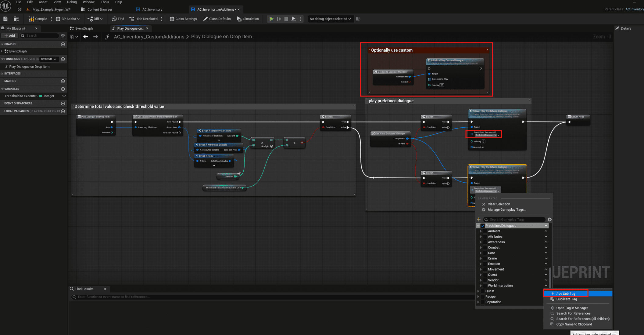Add a new local variable
This screenshot has width=644, height=335.
[63, 111]
